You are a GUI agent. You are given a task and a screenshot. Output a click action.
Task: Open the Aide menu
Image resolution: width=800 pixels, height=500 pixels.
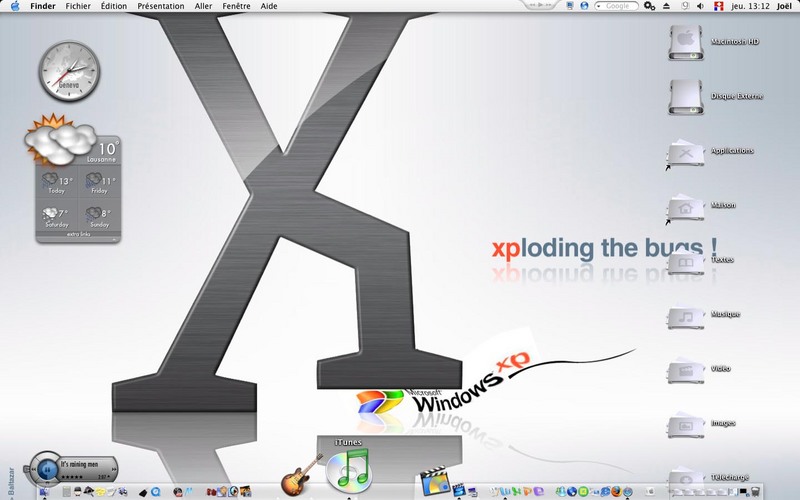(269, 6)
